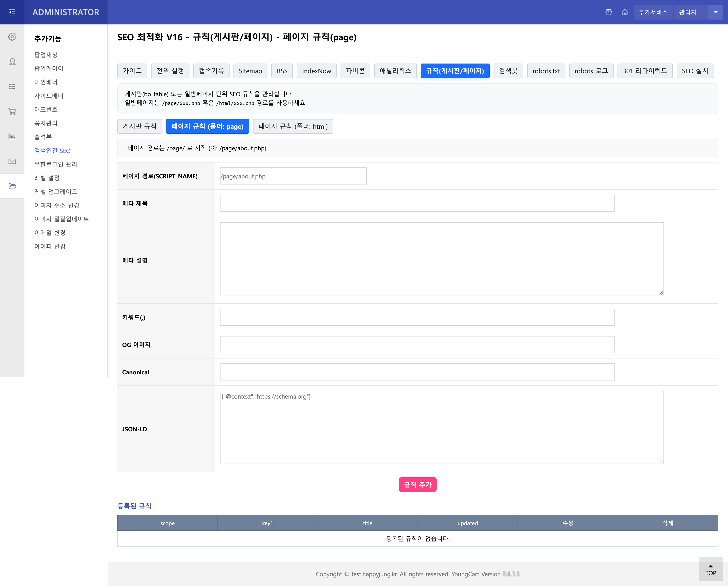The height and width of the screenshot is (586, 728).
Task: Open 무한로그인 관리 sidebar link
Action: click(x=56, y=164)
